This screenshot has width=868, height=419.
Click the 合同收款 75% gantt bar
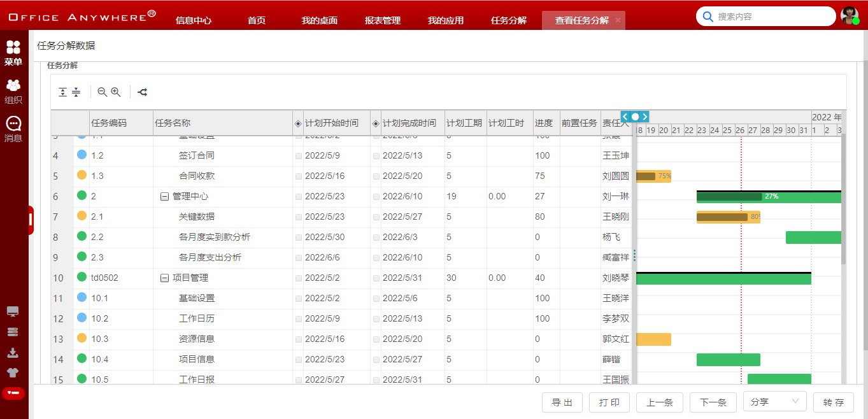coord(653,176)
